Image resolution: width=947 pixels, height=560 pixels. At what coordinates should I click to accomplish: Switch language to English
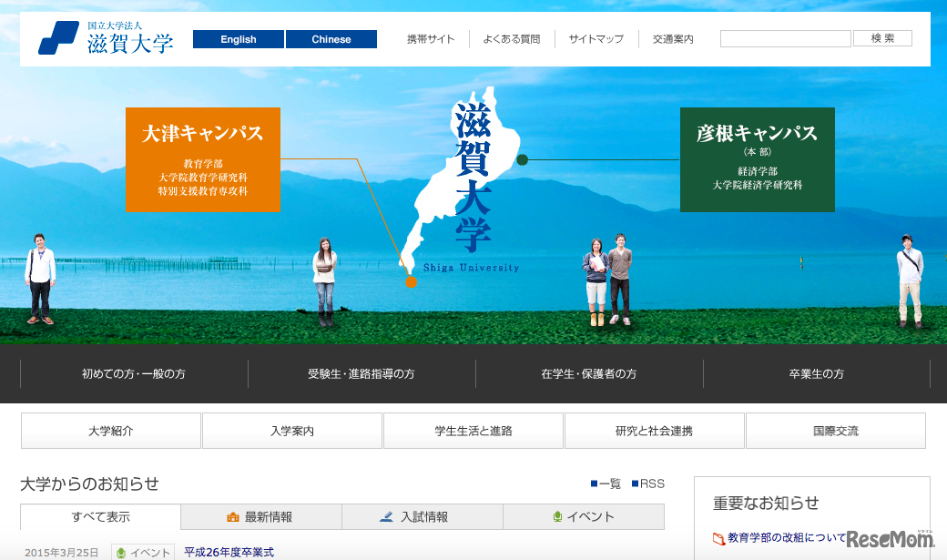[239, 39]
